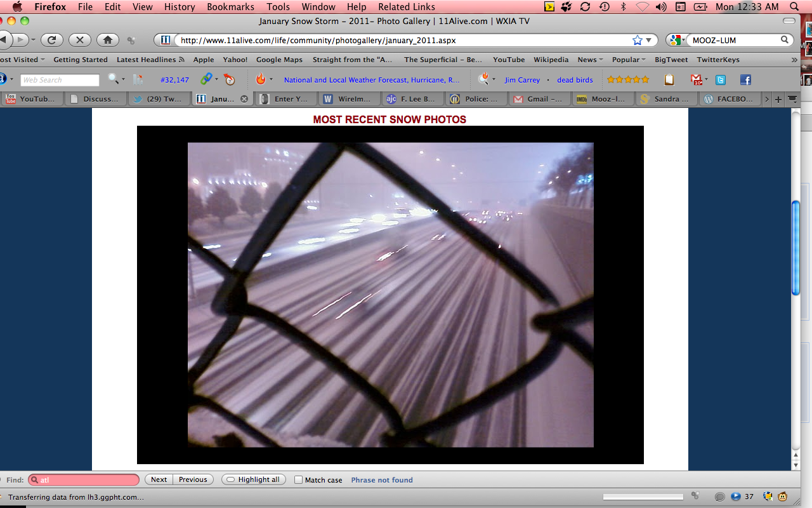The image size is (812, 508).
Task: Enable the Match case checkbox
Action: click(298, 480)
